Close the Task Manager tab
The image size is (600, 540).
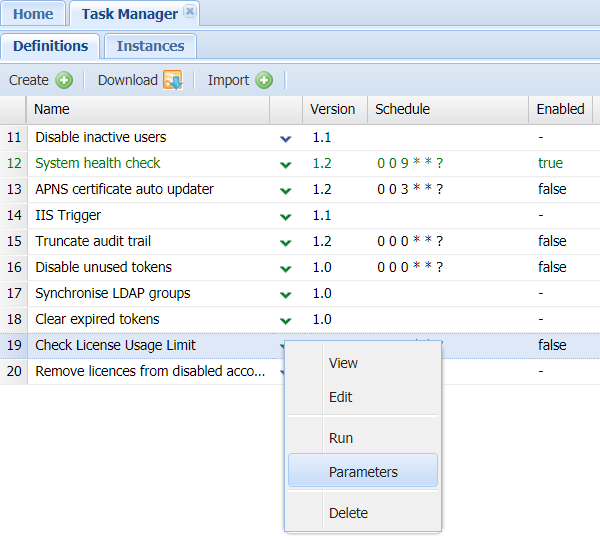tap(190, 13)
